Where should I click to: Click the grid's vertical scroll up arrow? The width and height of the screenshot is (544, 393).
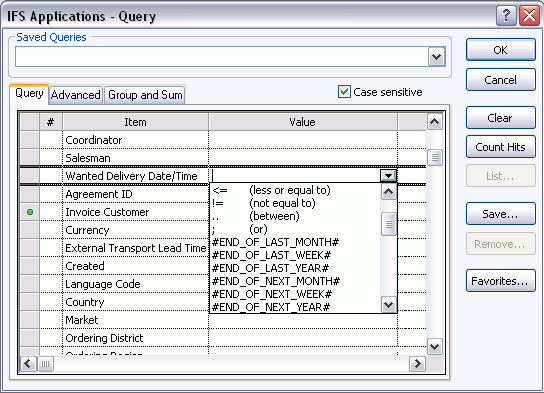coord(435,122)
